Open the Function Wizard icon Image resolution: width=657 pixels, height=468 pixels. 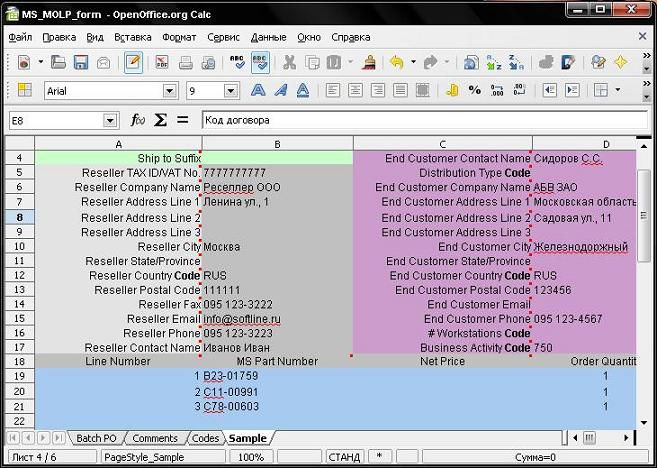tap(138, 120)
